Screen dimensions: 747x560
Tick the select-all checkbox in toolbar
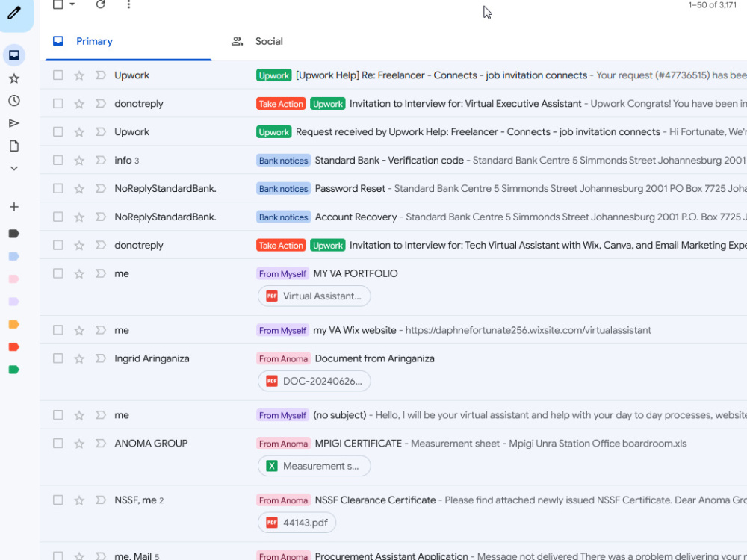pos(58,4)
